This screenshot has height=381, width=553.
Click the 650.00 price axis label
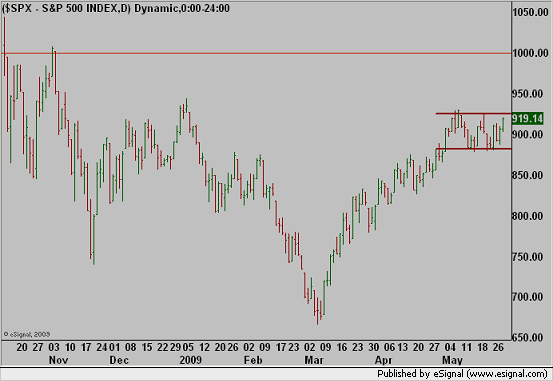[x=527, y=338]
